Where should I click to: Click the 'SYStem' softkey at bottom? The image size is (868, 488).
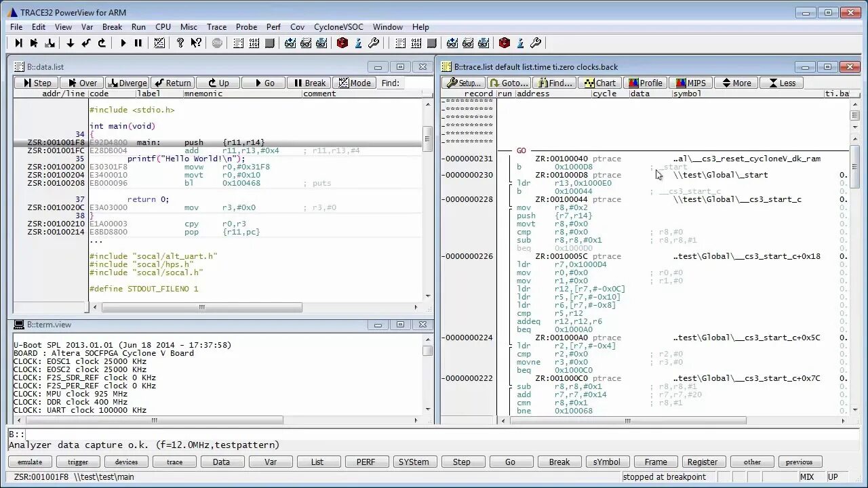(414, 462)
